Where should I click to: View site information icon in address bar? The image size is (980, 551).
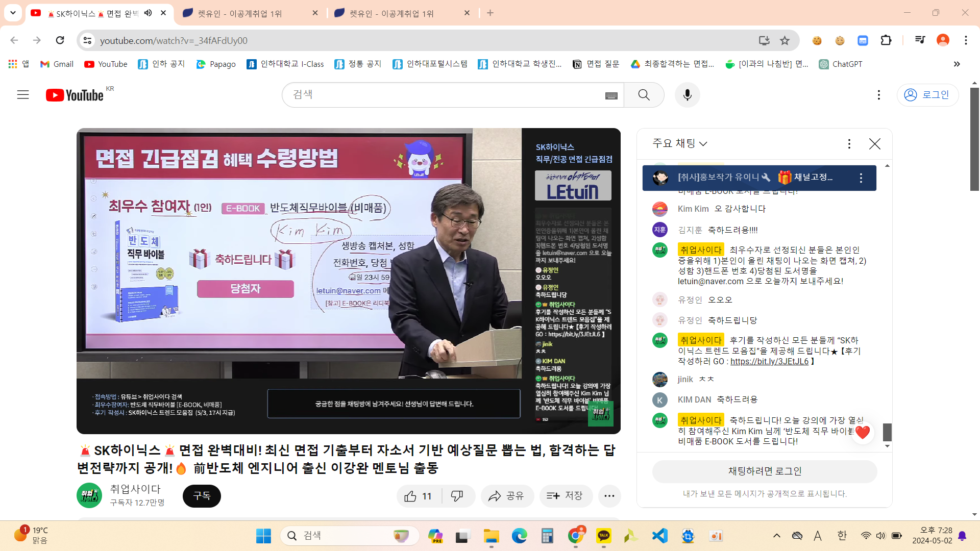tap(88, 40)
